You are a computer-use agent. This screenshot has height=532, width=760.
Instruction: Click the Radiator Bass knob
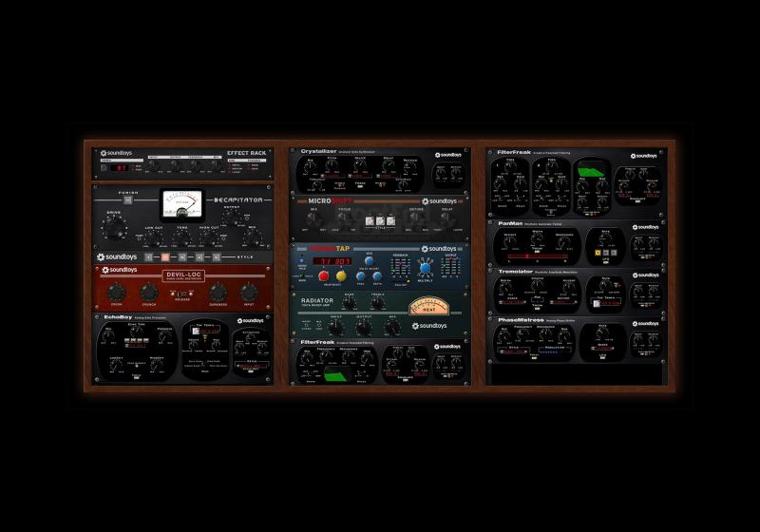[349, 304]
